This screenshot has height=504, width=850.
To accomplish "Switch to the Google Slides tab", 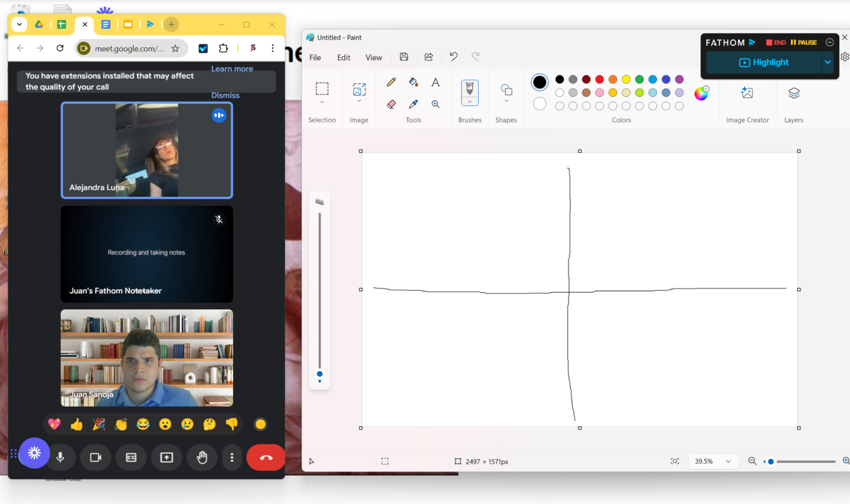I will click(x=127, y=24).
